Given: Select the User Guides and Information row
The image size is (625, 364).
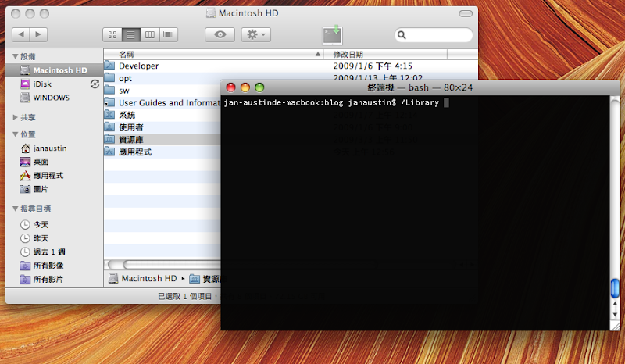Looking at the screenshot, I should (x=162, y=103).
